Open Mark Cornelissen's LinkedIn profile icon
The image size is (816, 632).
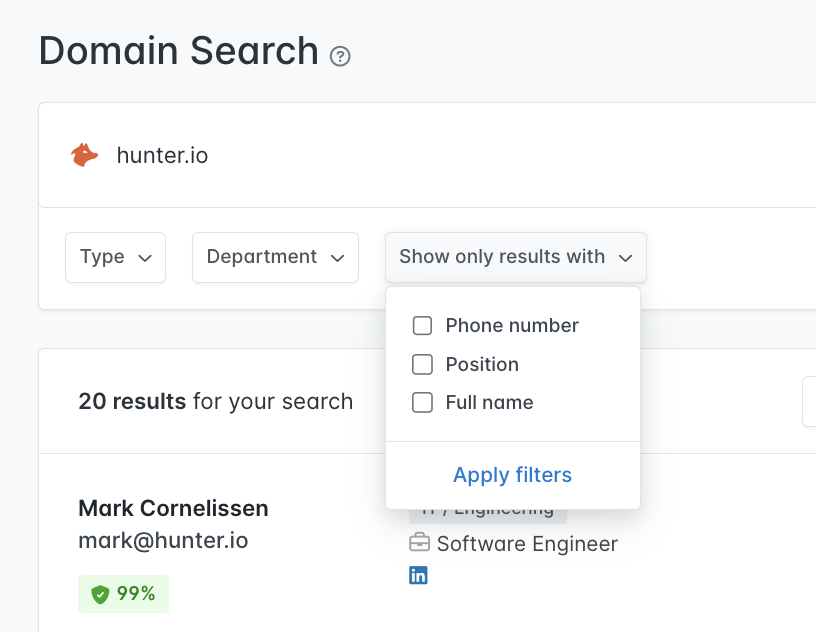pyautogui.click(x=418, y=575)
